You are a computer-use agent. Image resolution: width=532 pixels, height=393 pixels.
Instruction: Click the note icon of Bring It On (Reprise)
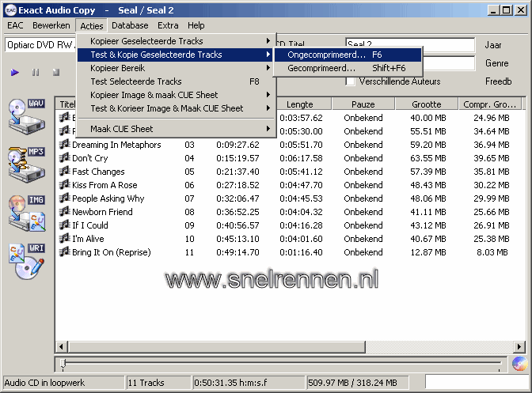tap(64, 252)
